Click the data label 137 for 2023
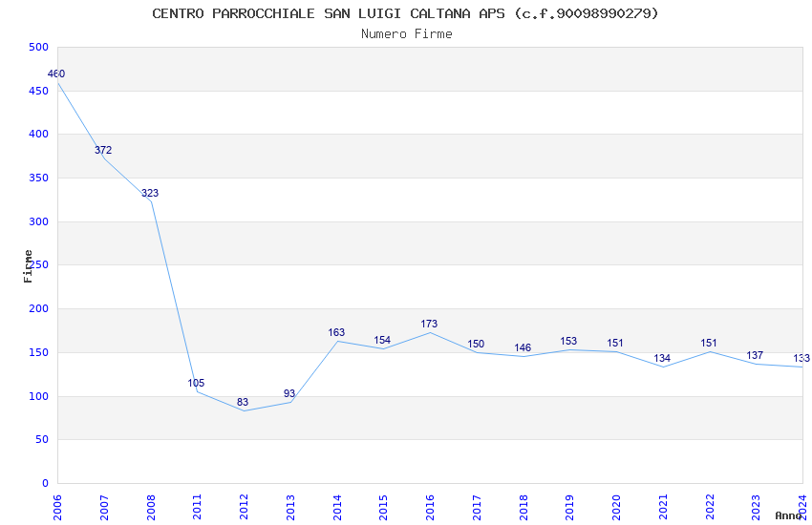Screen dimensions: 812x525 (x=755, y=355)
